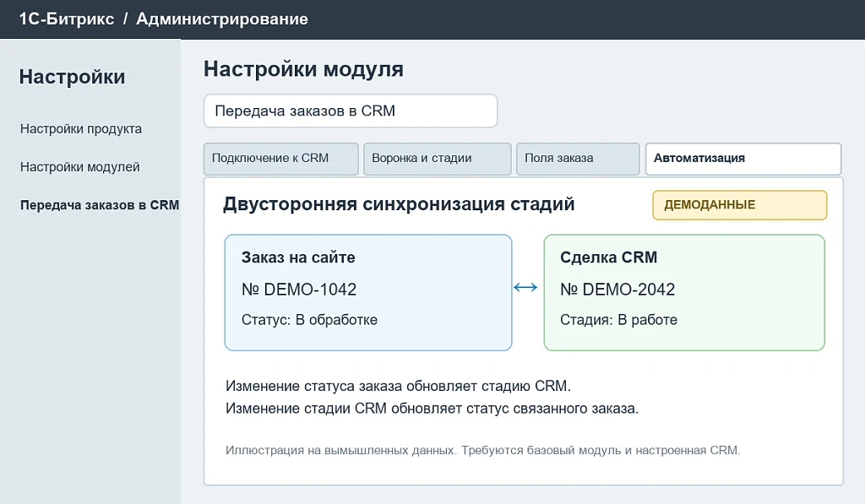Select the Поля заказа tab
865x504 pixels.
tap(578, 159)
